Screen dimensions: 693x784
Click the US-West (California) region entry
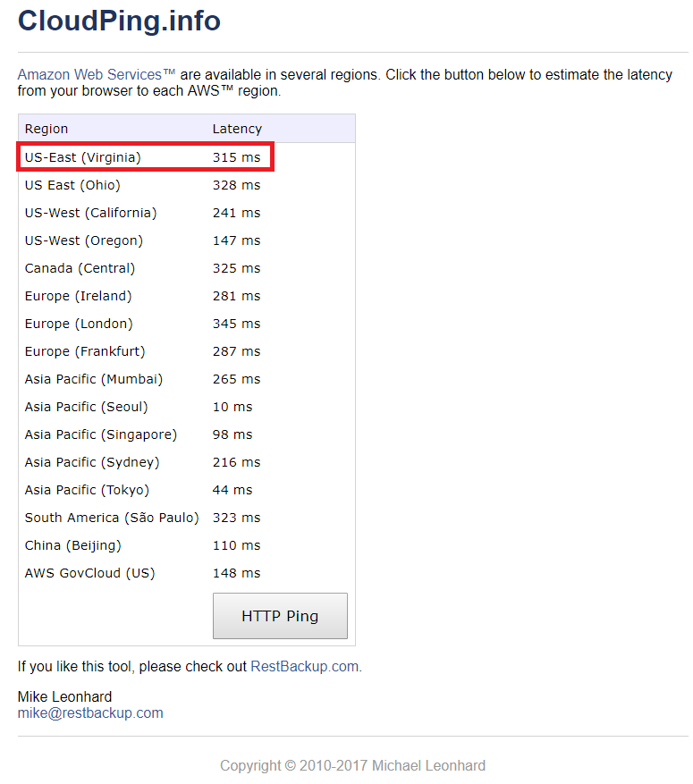pyautogui.click(x=90, y=213)
